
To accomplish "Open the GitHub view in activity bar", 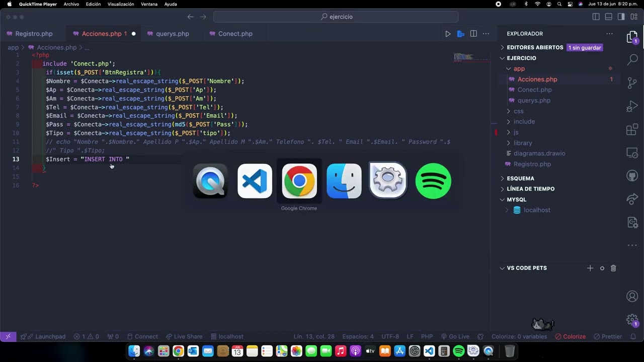I will (x=632, y=176).
